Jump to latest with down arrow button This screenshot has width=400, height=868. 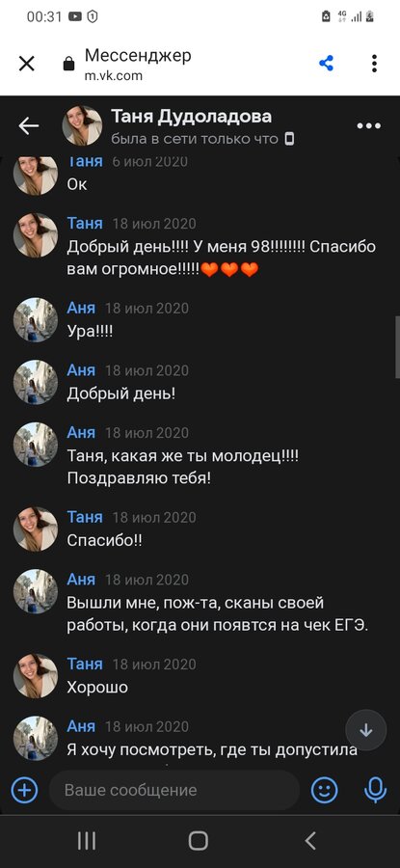[366, 730]
